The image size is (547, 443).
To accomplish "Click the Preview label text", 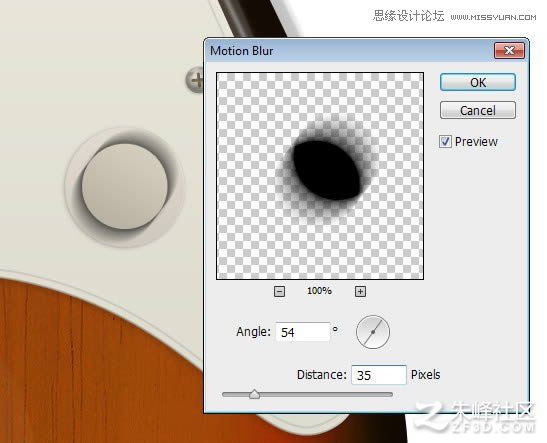I will pyautogui.click(x=476, y=142).
